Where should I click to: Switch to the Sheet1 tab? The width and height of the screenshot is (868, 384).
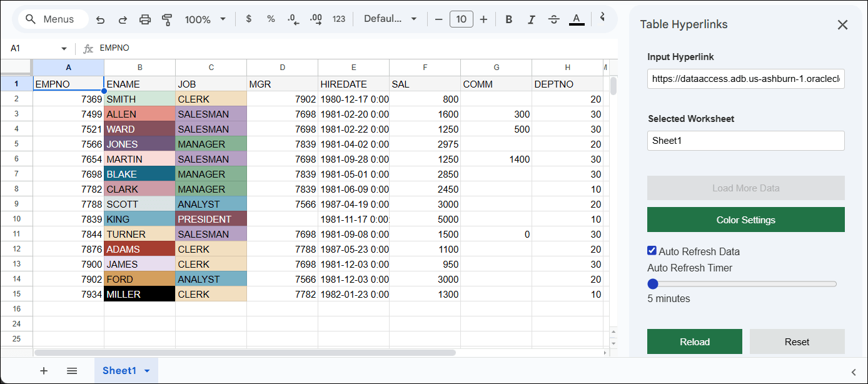[x=119, y=370]
